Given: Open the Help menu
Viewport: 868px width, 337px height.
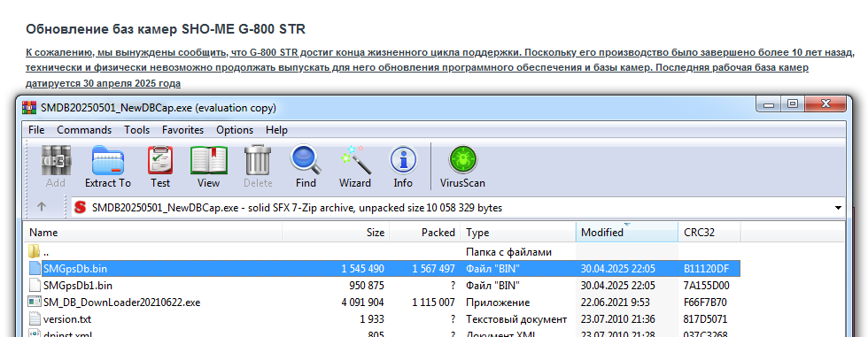Looking at the screenshot, I should click(276, 130).
